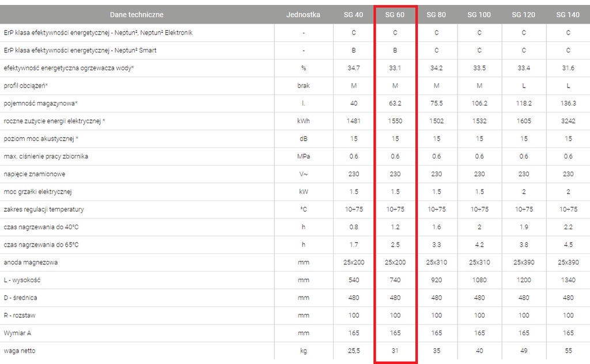Select the anoda magnezowa row label

pyautogui.click(x=31, y=263)
